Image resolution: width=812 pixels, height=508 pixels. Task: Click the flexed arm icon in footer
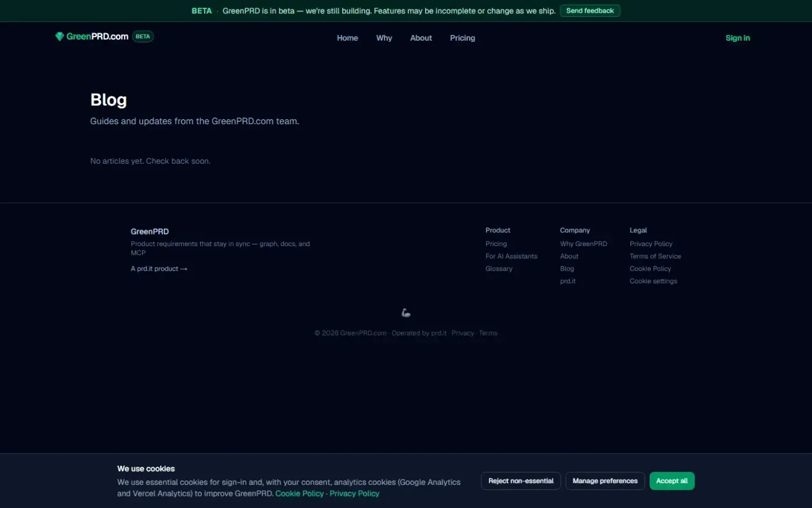point(406,313)
